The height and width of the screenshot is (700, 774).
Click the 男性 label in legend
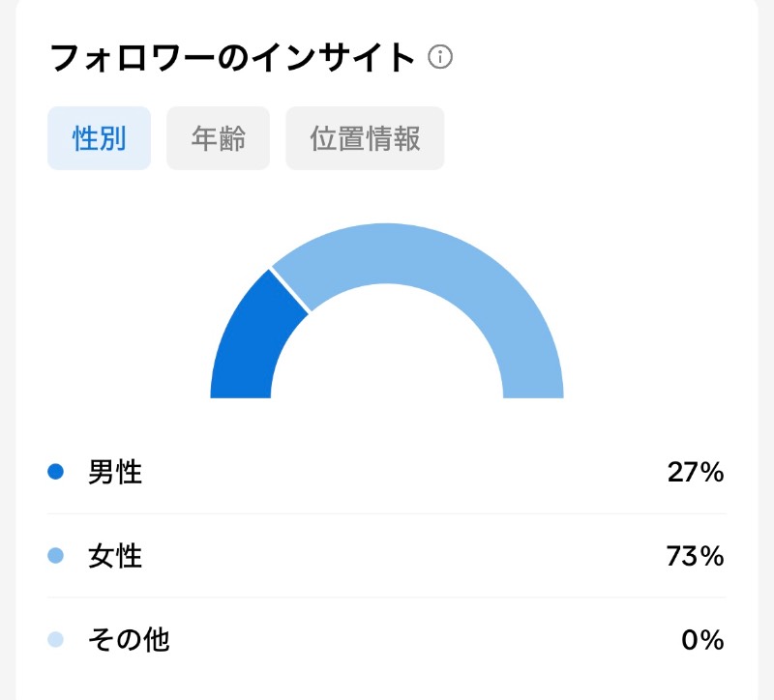pos(115,472)
